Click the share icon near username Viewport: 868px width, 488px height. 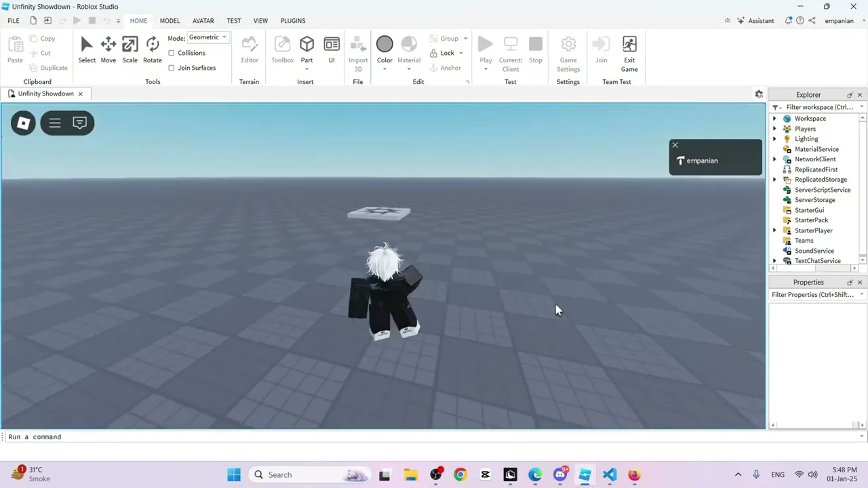(x=812, y=20)
